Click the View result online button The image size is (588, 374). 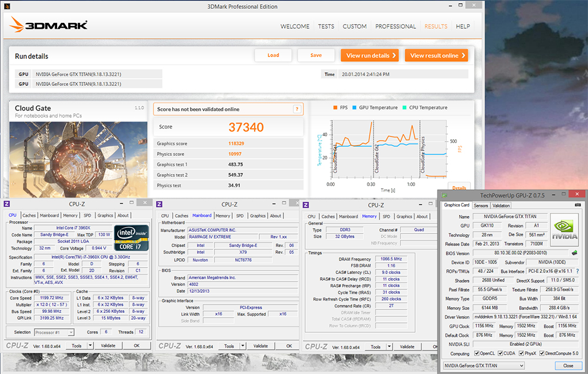(436, 55)
